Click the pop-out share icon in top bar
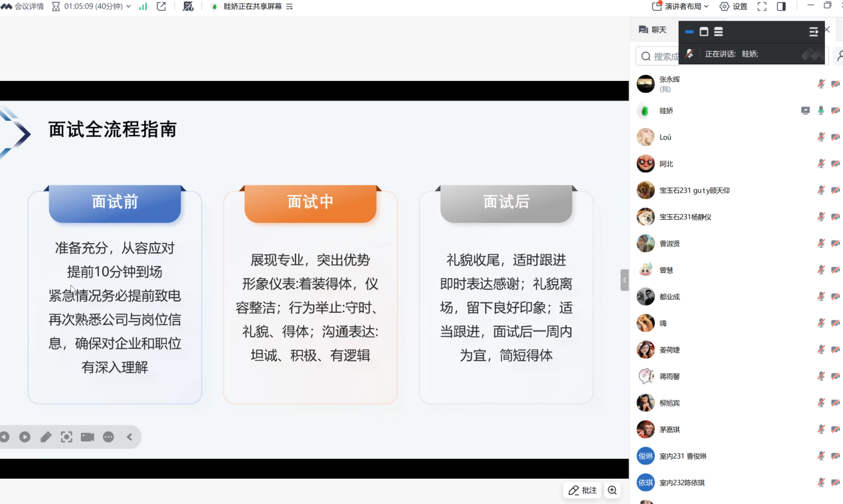This screenshot has height=504, width=843. click(x=161, y=7)
